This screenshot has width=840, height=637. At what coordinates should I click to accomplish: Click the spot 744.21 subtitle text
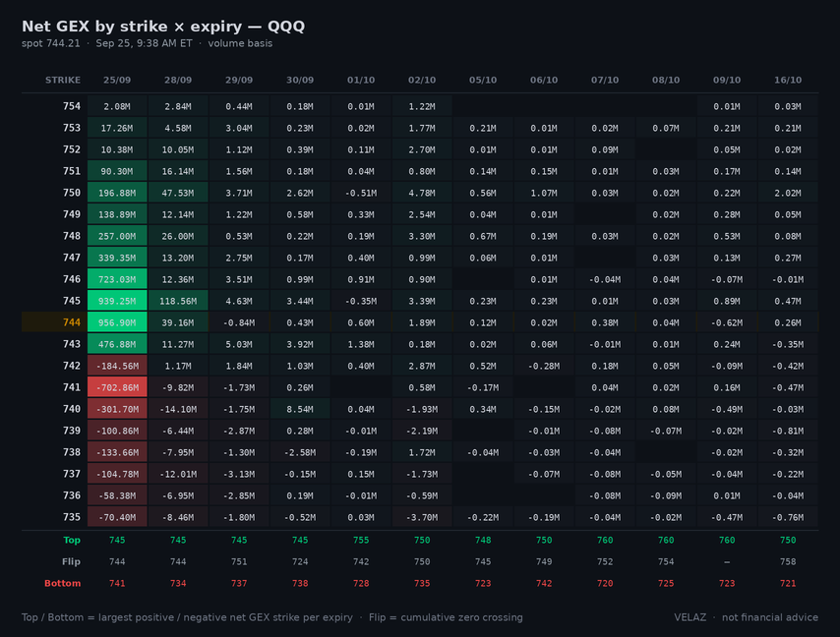tap(51, 43)
